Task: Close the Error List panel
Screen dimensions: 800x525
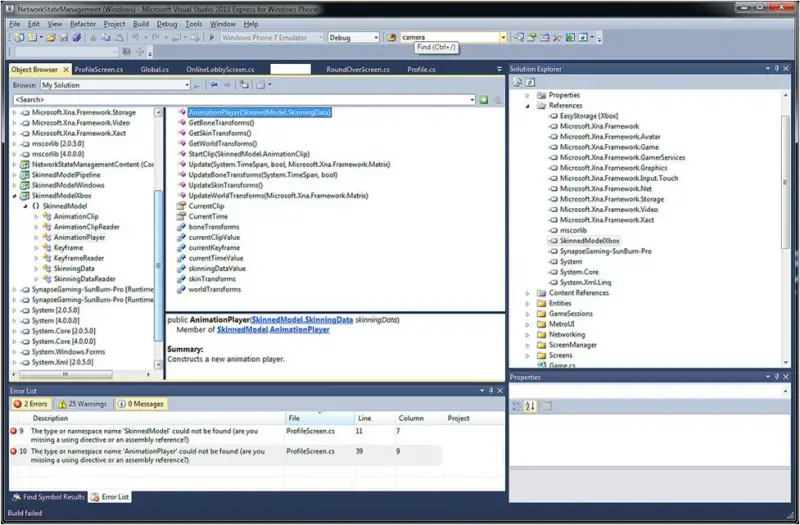Action: (x=500, y=390)
